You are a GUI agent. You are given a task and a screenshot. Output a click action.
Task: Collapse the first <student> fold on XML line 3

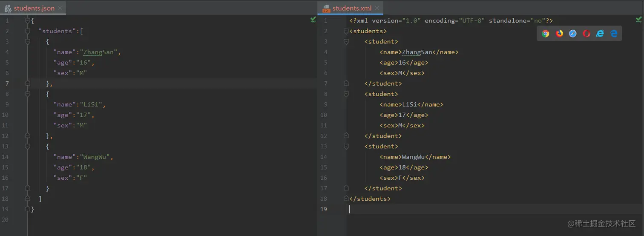pos(346,41)
